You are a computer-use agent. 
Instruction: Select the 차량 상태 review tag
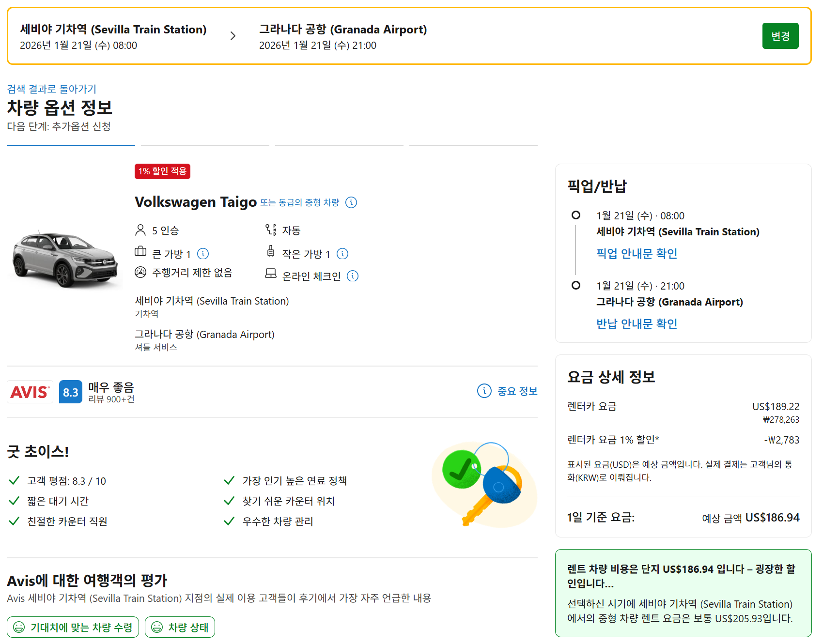(180, 627)
